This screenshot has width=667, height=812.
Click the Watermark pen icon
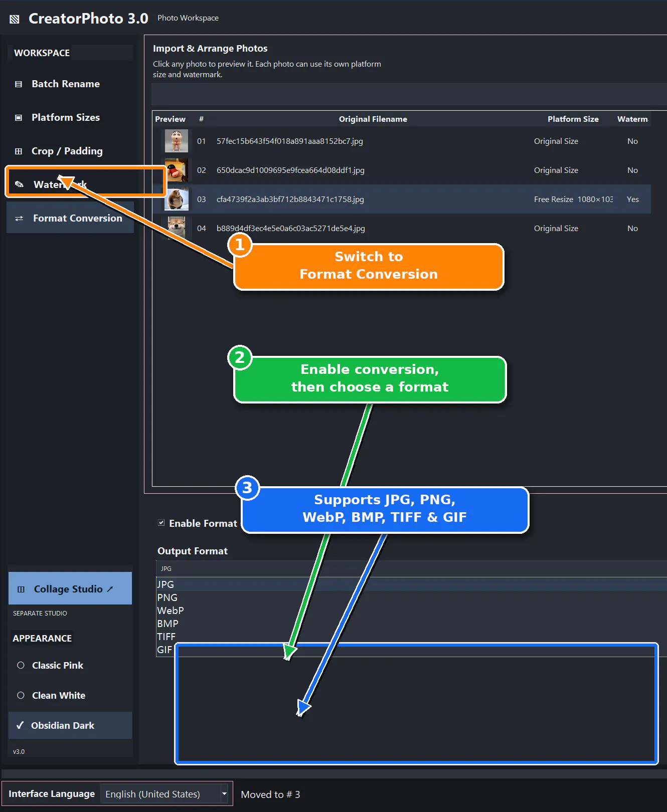pos(19,184)
